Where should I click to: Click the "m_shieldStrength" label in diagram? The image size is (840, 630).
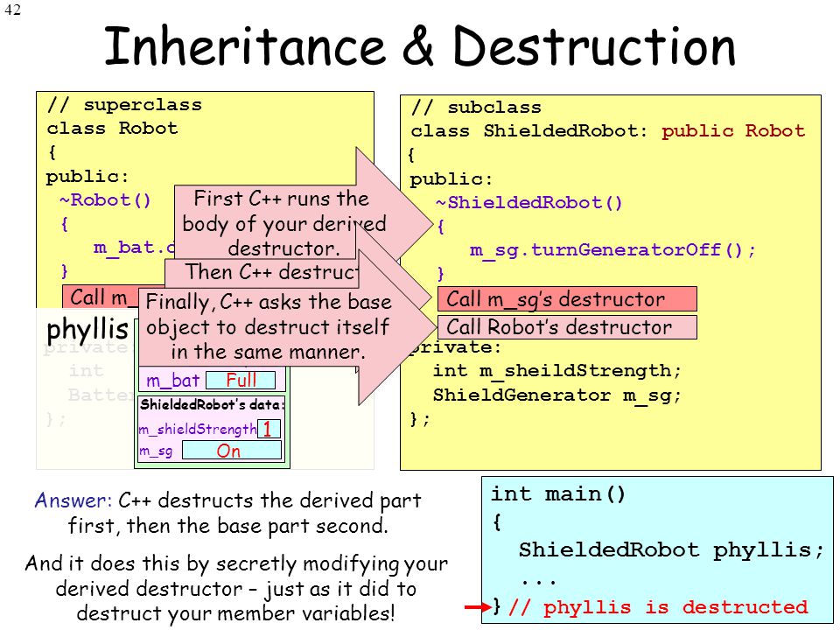point(198,429)
